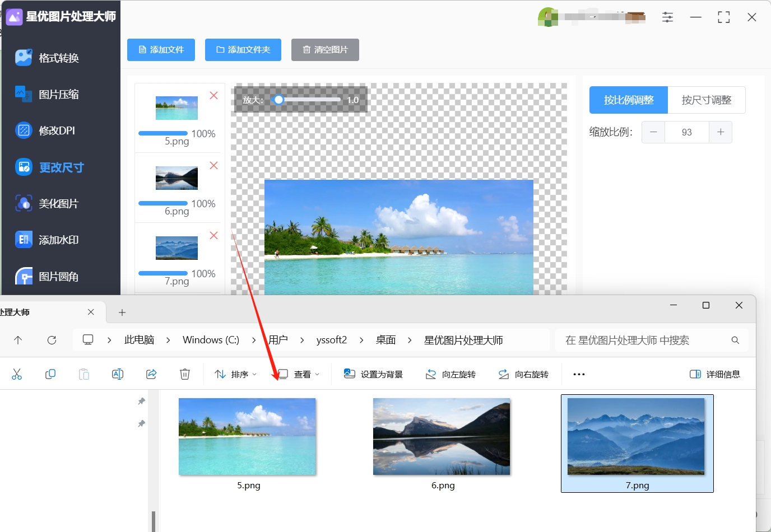This screenshot has width=771, height=532.
Task: Click the Delete trash icon in Explorer
Action: pos(185,374)
